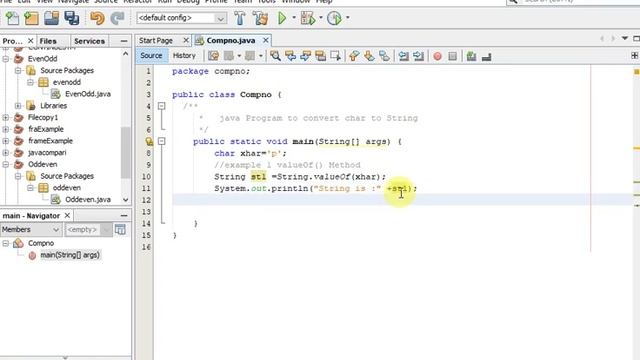Click Find Previous Occurrence icon
Screen dimensions: 640x360
pos(290,56)
